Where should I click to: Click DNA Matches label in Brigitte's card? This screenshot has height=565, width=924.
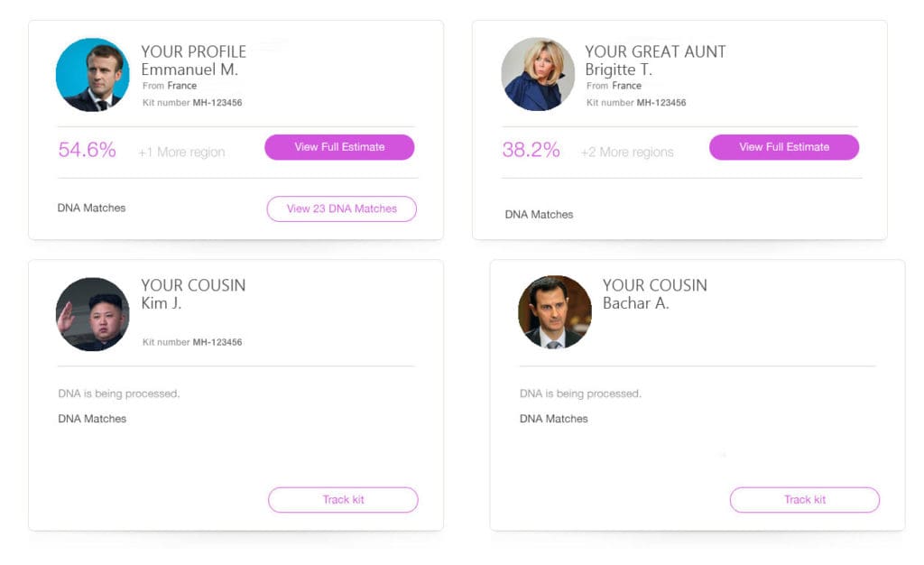pos(539,215)
